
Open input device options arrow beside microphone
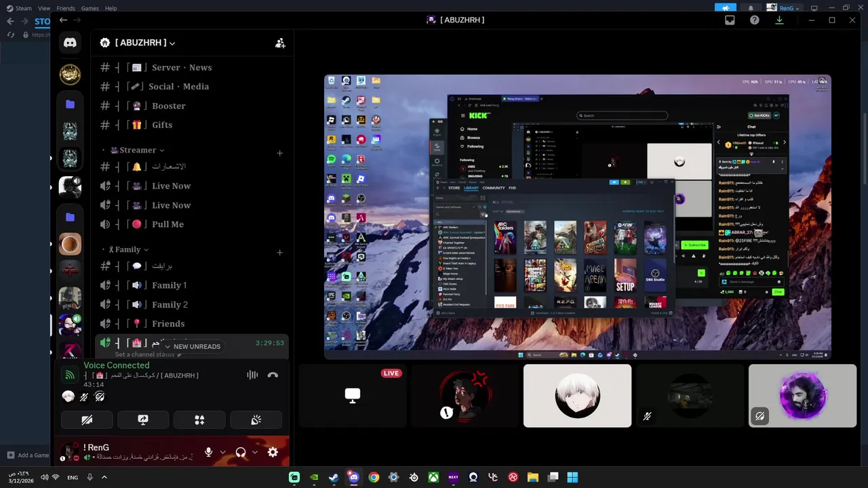point(222,452)
